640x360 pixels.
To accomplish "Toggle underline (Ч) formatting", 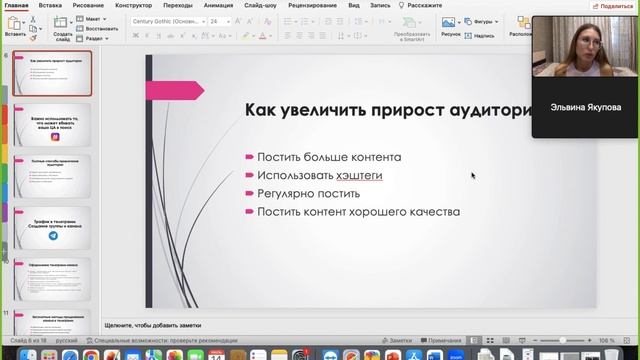I will coord(159,36).
